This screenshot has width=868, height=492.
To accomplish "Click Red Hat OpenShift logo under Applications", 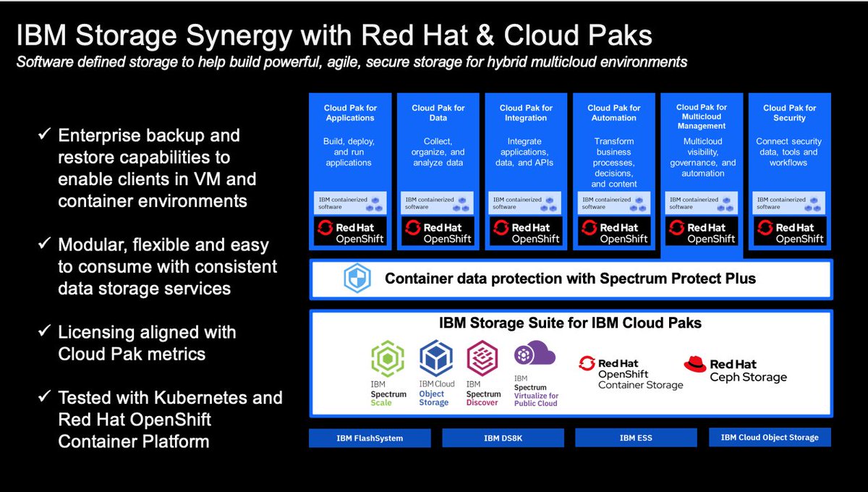I will [350, 232].
